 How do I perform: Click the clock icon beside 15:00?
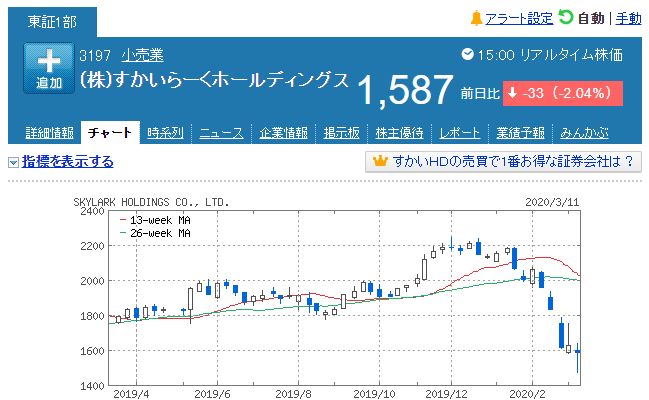point(467,54)
